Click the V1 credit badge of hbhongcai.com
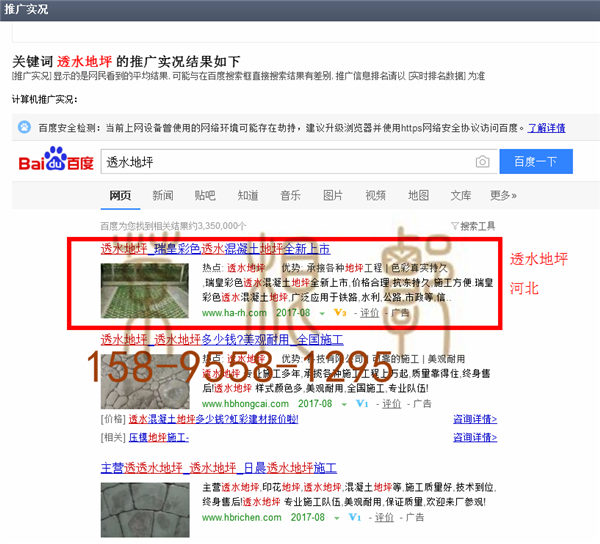Screen dimensions: 600x544 point(362,403)
